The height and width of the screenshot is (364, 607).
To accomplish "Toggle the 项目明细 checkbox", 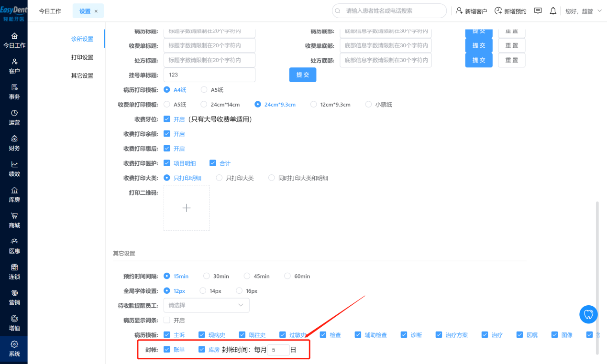I will [167, 163].
